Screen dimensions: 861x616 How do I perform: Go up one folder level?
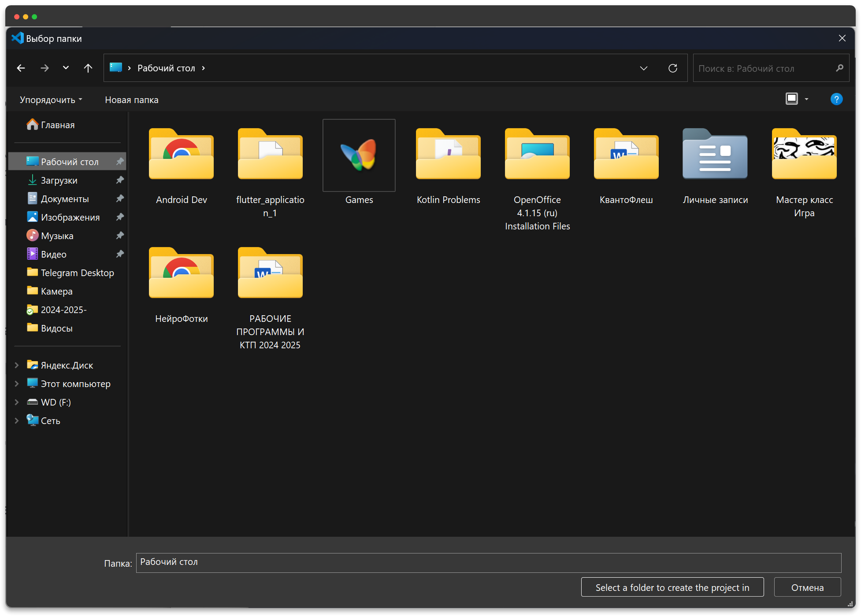(x=88, y=68)
